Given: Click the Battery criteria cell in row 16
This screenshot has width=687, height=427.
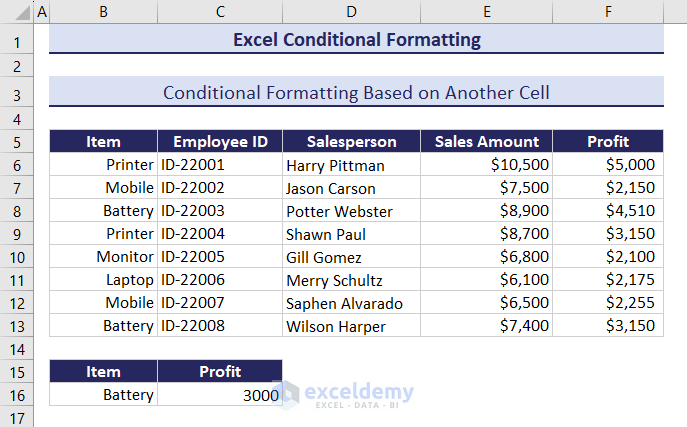Looking at the screenshot, I should 103,395.
